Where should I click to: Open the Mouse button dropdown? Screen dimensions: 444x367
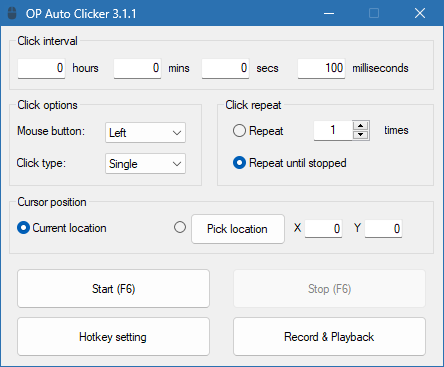[145, 133]
